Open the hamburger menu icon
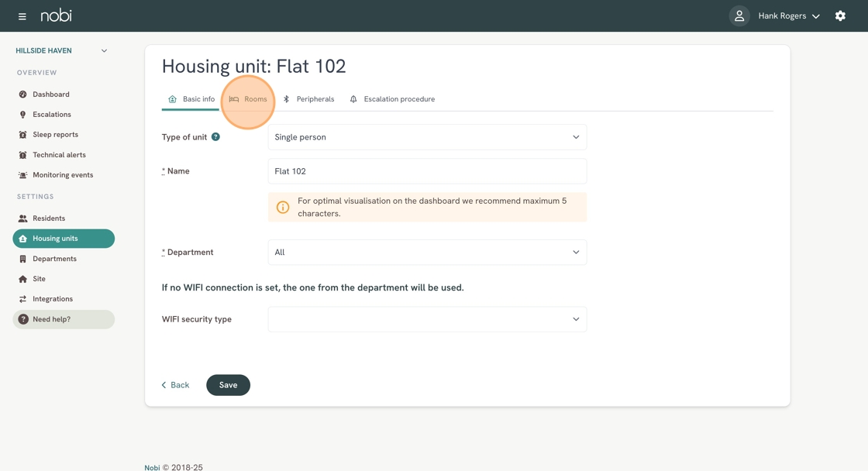868x471 pixels. point(22,16)
